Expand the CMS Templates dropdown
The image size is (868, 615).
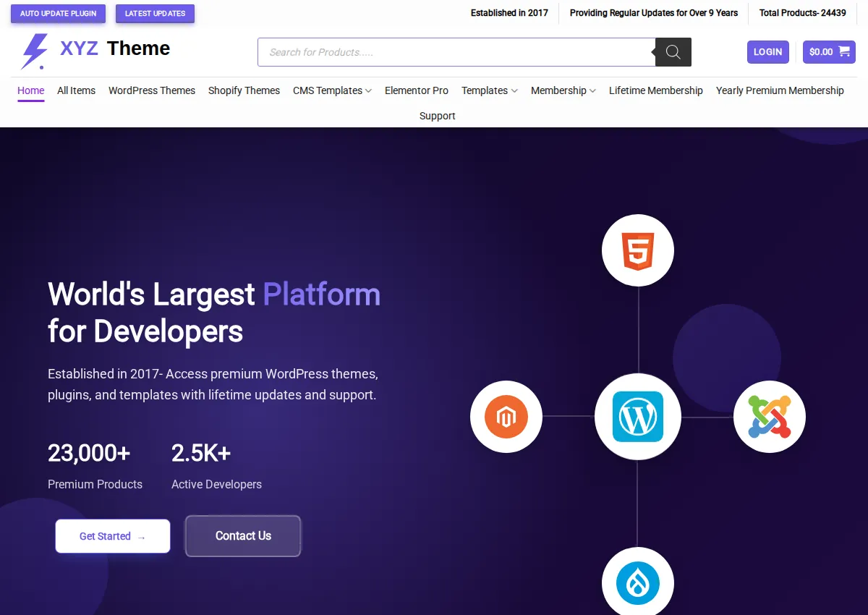pyautogui.click(x=332, y=90)
